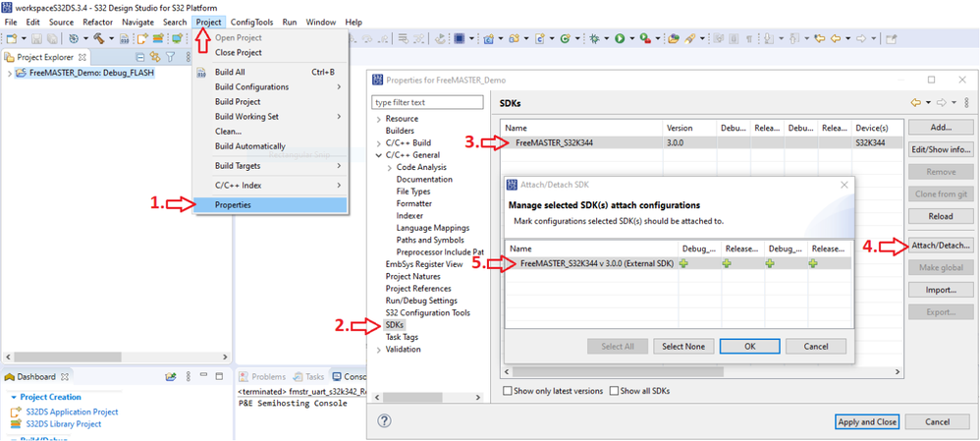Expand the Validation node
Screen dimensions: 980x441
point(378,350)
